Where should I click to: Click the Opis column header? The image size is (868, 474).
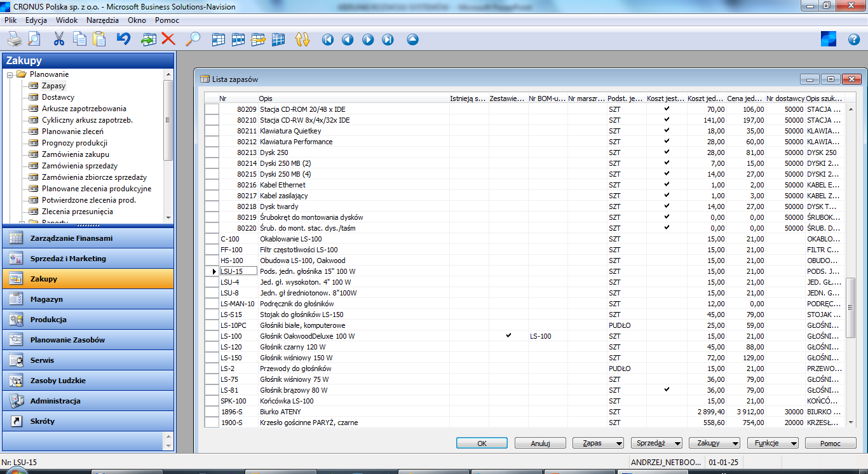(353, 98)
